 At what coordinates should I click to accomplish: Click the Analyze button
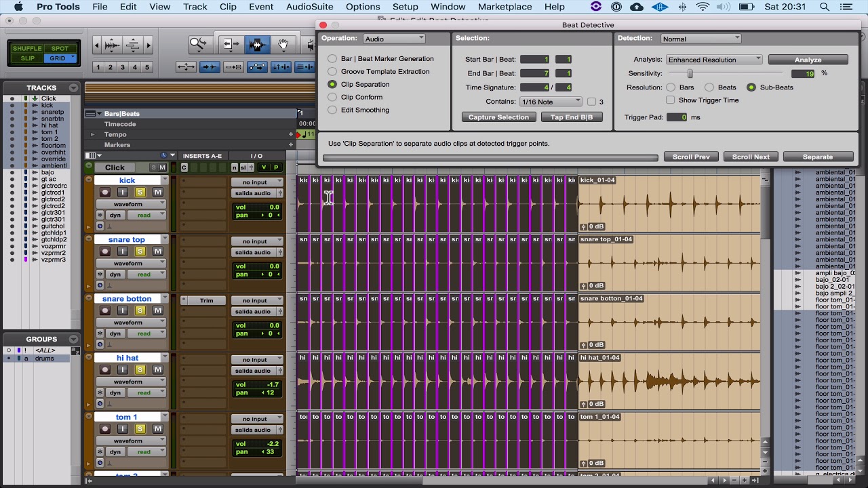[808, 60]
